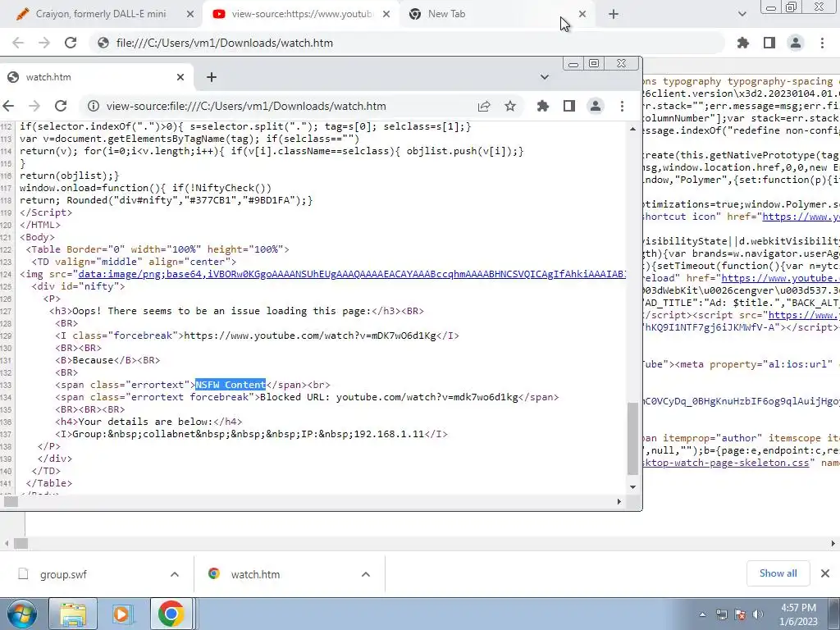Click vertical scrollbar thumb in source view
The width and height of the screenshot is (840, 630).
[632, 438]
